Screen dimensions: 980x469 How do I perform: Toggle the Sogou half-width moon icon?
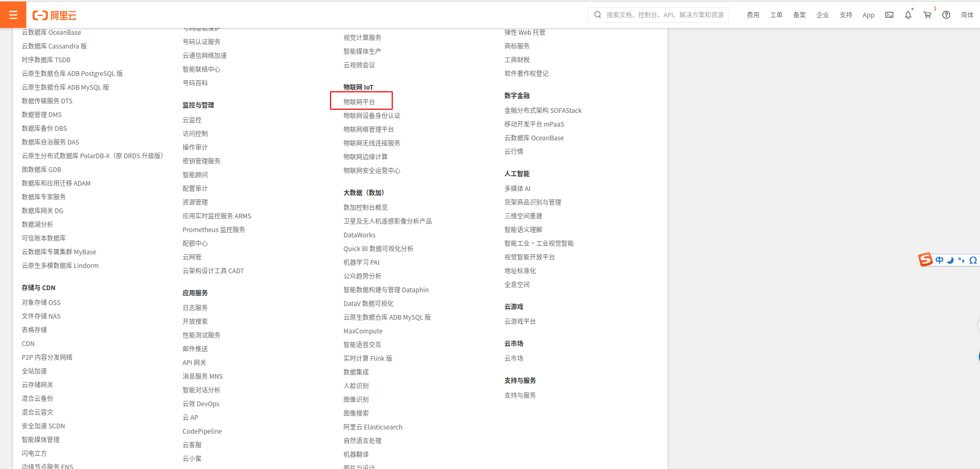(x=950, y=260)
